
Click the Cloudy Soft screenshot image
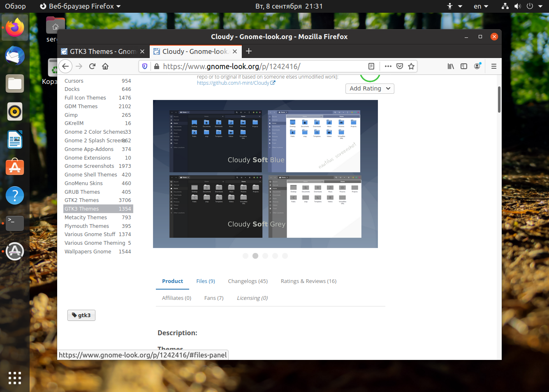265,174
